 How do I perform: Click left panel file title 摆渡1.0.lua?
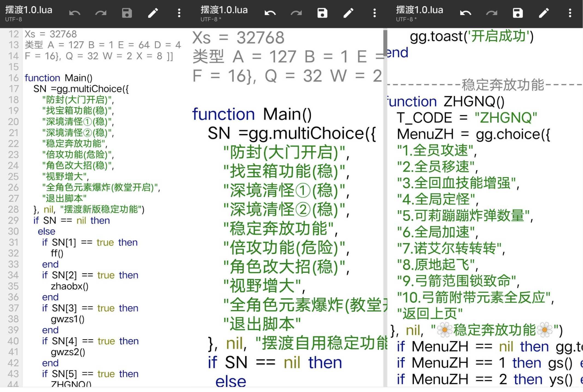29,10
